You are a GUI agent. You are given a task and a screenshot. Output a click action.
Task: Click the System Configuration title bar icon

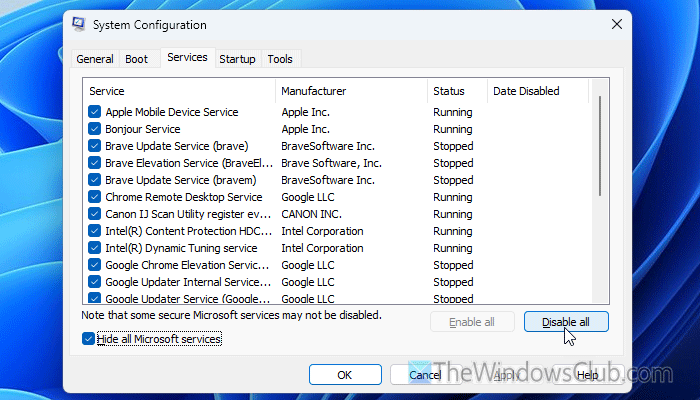pos(79,25)
